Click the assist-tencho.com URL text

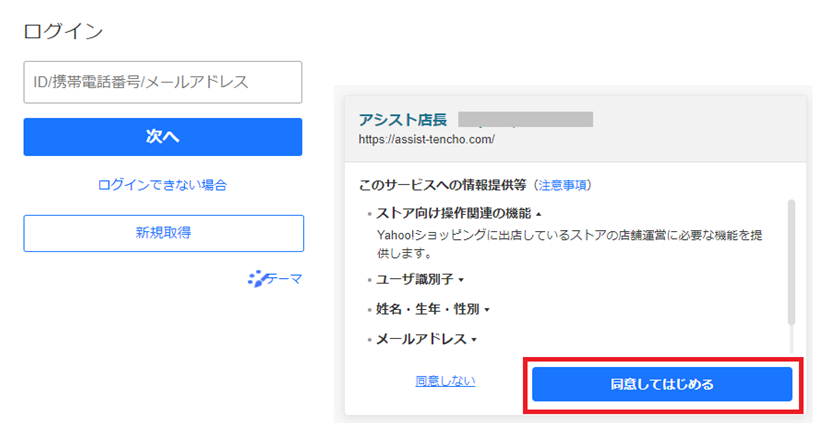(426, 139)
